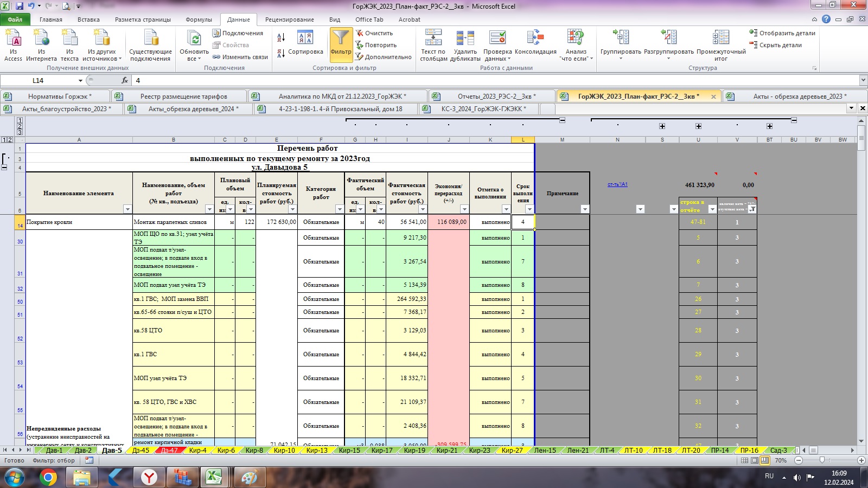Open the Name Box dropdown arrow
The image size is (868, 488).
point(80,80)
